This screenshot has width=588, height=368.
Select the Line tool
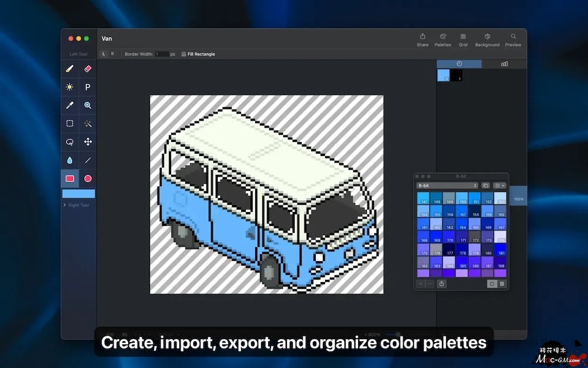[x=88, y=160]
